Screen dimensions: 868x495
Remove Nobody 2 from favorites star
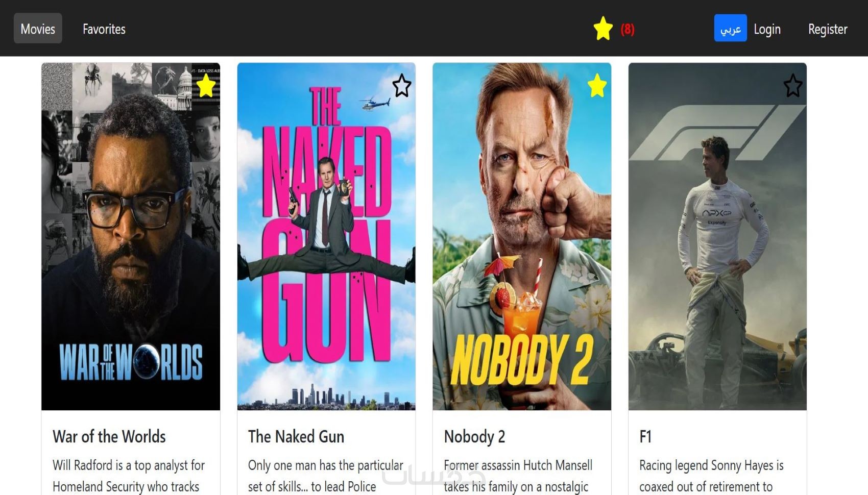tap(597, 85)
